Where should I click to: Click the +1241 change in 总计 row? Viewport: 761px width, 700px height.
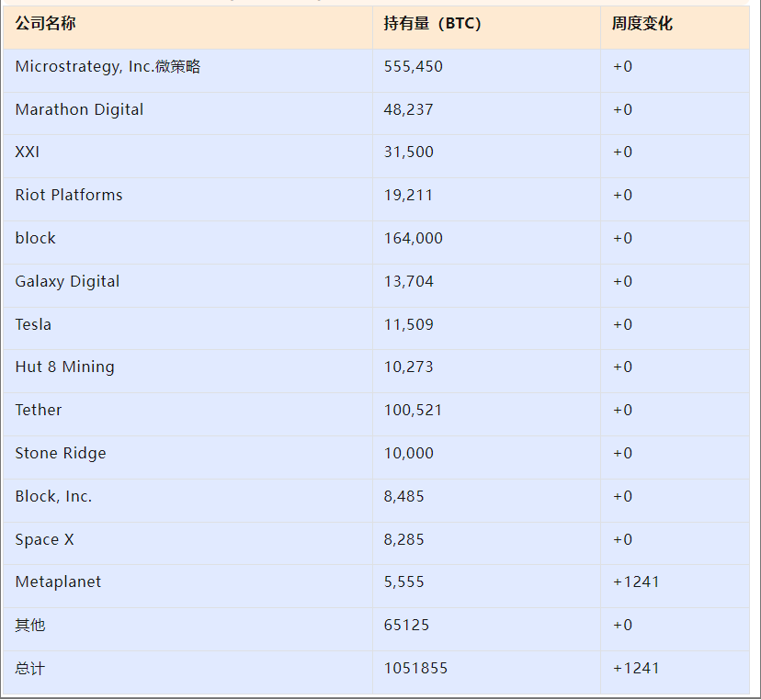(636, 669)
